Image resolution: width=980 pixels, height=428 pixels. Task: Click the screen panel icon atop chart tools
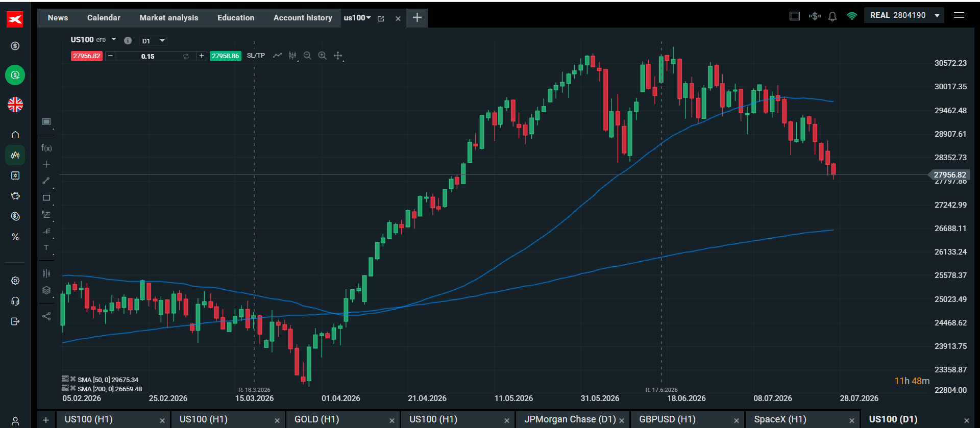pyautogui.click(x=46, y=121)
